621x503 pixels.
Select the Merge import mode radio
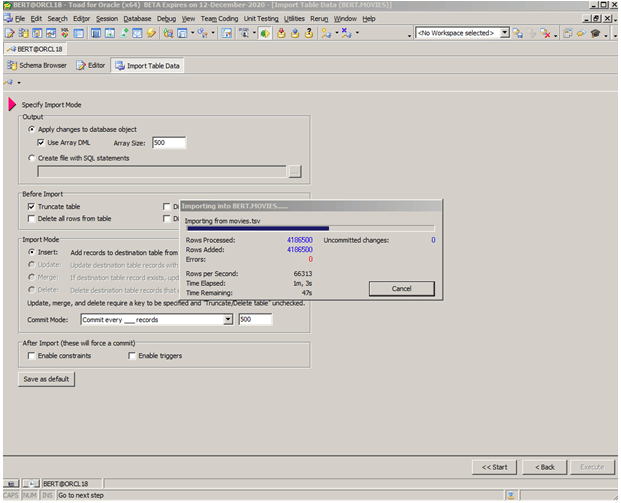31,277
